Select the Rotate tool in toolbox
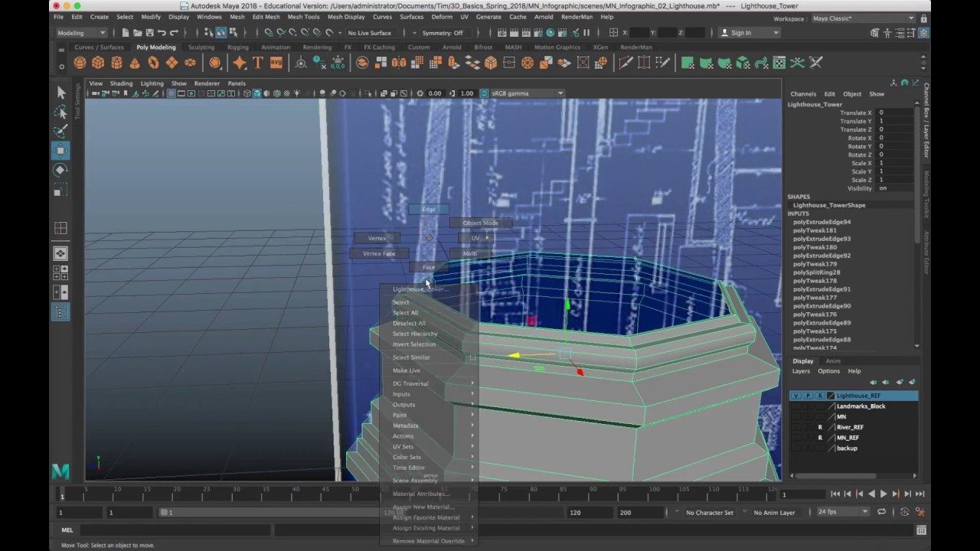 (x=61, y=170)
